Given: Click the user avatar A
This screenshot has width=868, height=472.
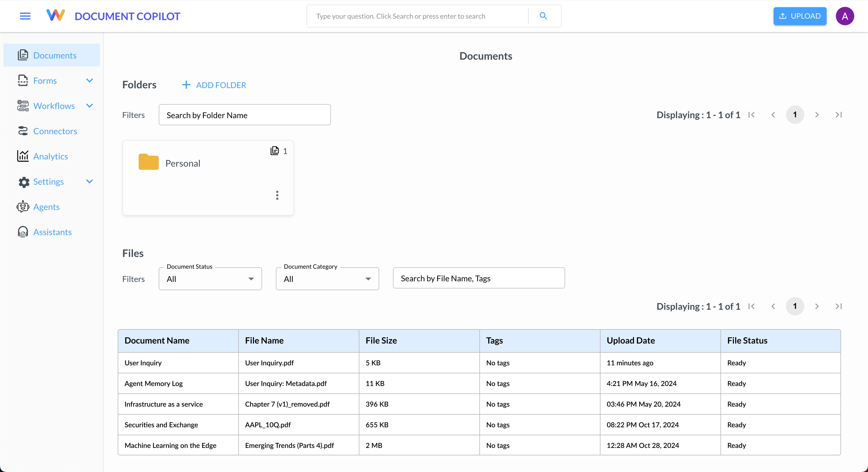Looking at the screenshot, I should click(x=844, y=16).
